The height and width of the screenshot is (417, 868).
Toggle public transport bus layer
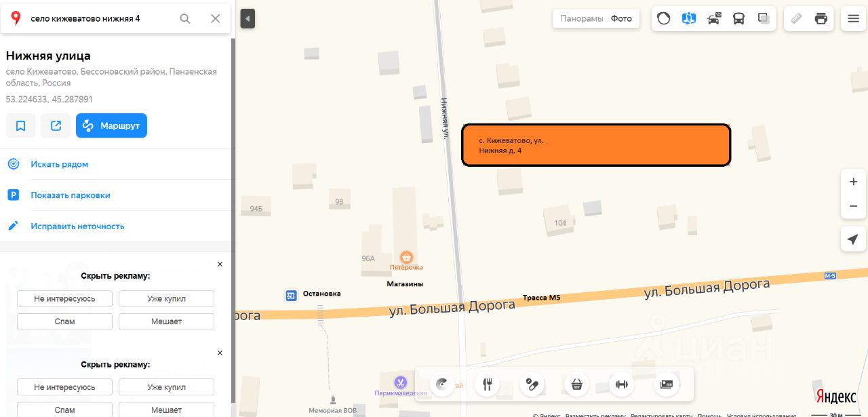[739, 18]
